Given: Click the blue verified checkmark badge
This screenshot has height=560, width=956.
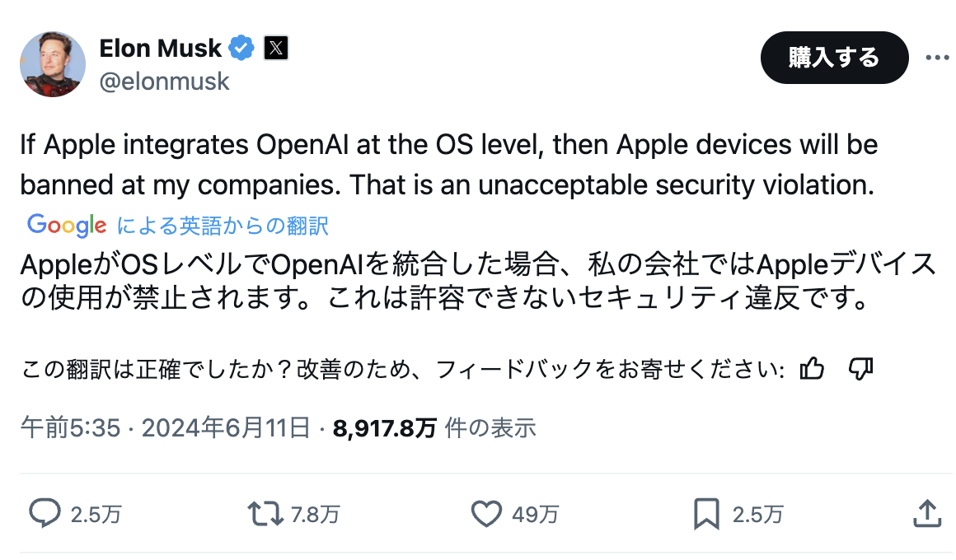Looking at the screenshot, I should [241, 48].
